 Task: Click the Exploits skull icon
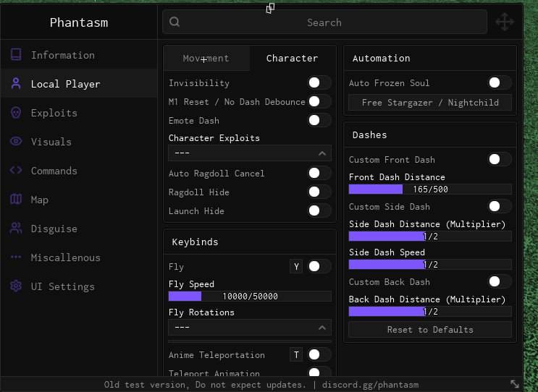[16, 112]
